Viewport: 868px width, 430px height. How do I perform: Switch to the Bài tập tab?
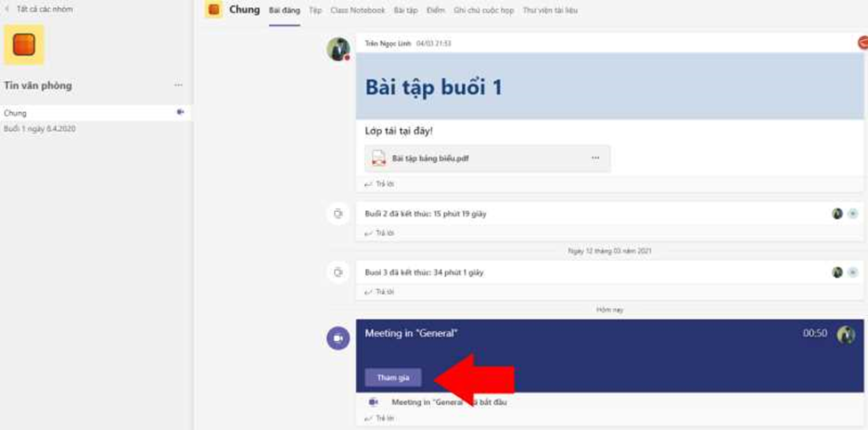point(406,11)
